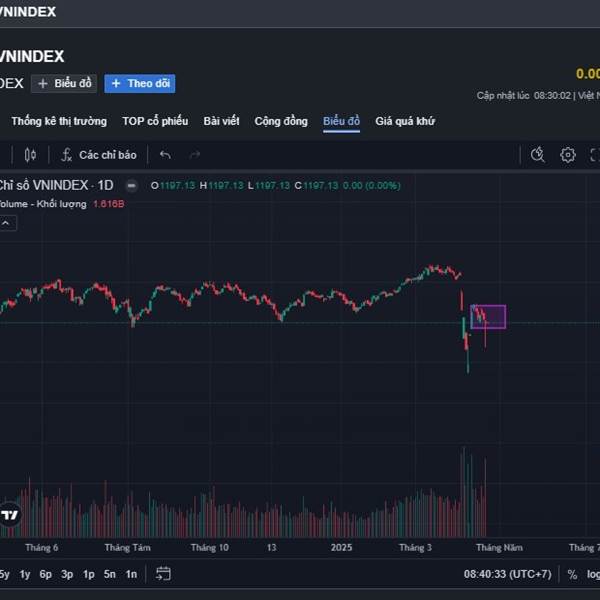Click the 13 date axis label
The image size is (600, 600).
point(271,548)
